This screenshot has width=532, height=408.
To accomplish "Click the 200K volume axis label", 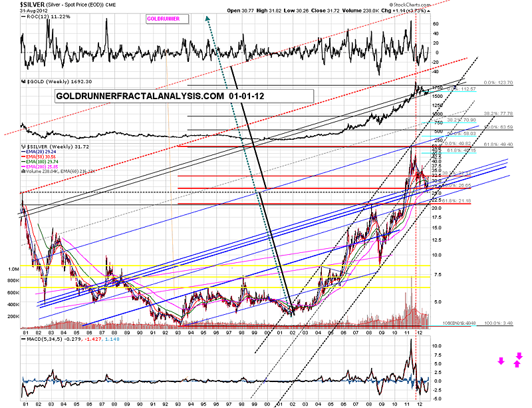I will click(13, 317).
